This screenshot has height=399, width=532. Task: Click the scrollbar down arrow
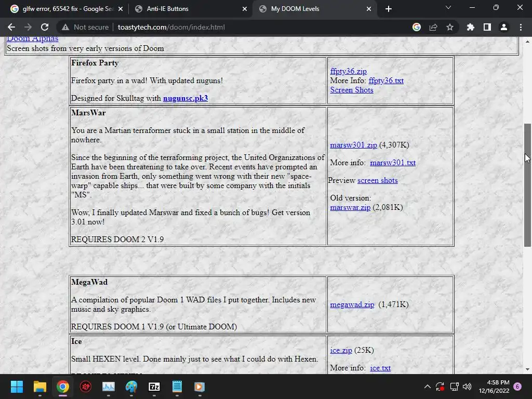coord(527,369)
